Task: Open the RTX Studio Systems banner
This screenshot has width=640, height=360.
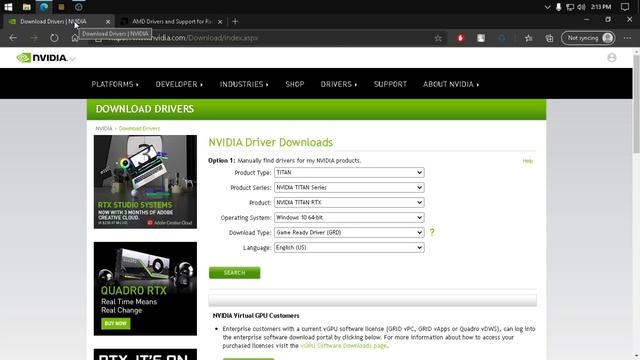Action: tap(145, 182)
